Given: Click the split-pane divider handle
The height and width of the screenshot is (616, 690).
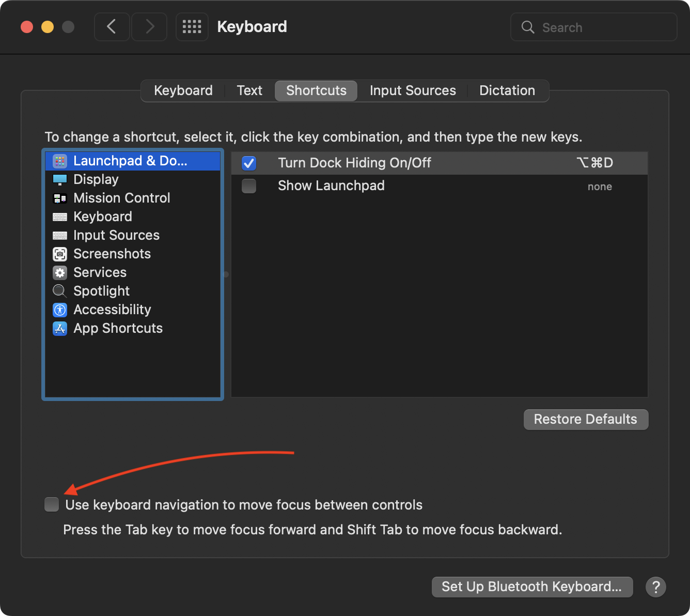Looking at the screenshot, I should click(226, 274).
